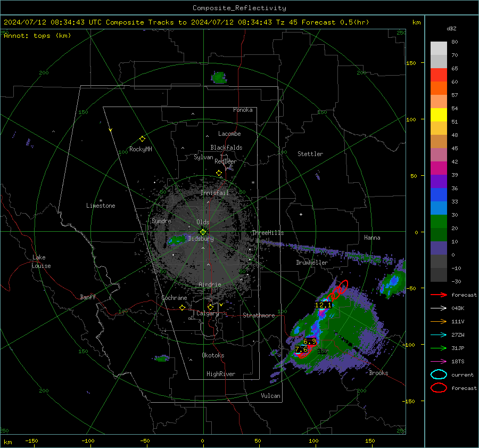Select the Banff label
479x448 pixels.
click(88, 297)
